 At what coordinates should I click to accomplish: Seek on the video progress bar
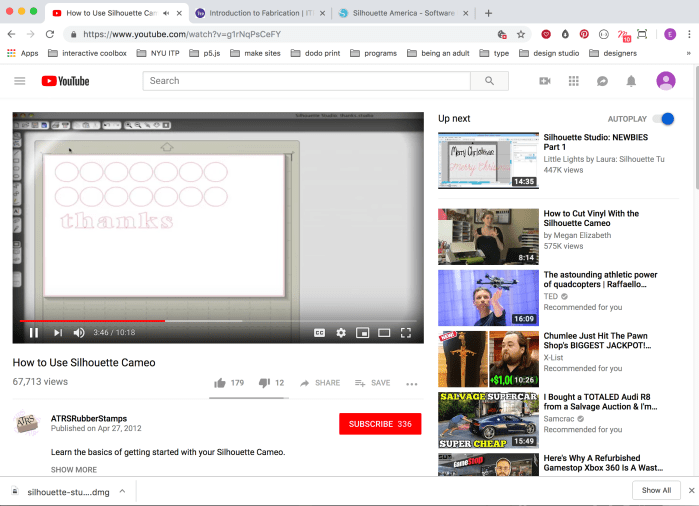click(218, 321)
